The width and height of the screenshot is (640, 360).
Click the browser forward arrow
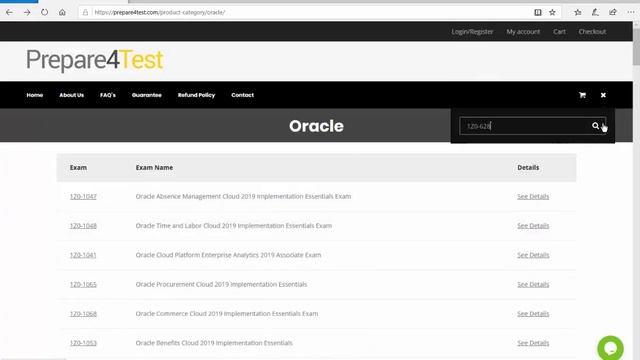(27, 12)
